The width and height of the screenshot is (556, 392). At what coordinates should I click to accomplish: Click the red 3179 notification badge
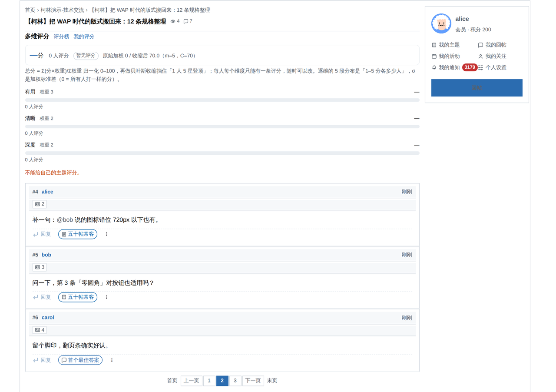(470, 67)
